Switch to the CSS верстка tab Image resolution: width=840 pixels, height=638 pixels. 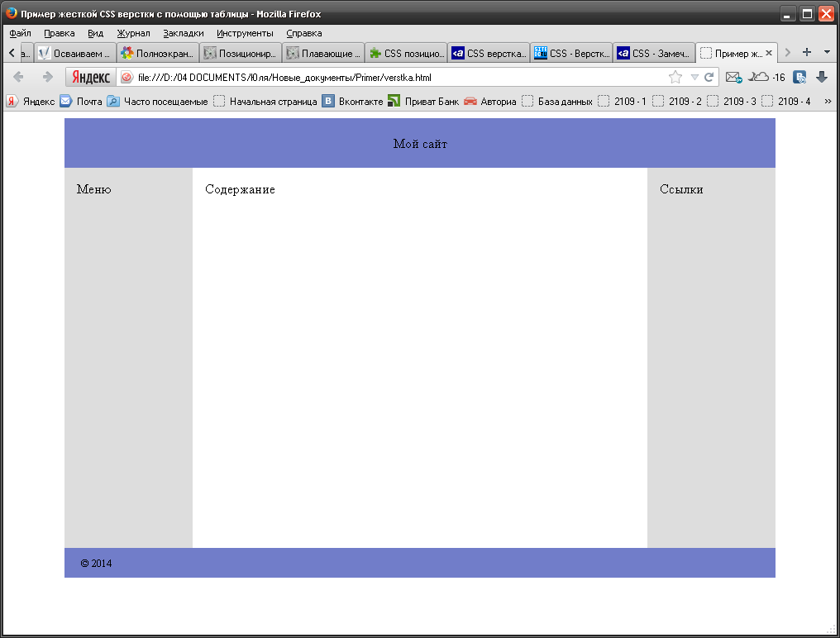click(489, 53)
